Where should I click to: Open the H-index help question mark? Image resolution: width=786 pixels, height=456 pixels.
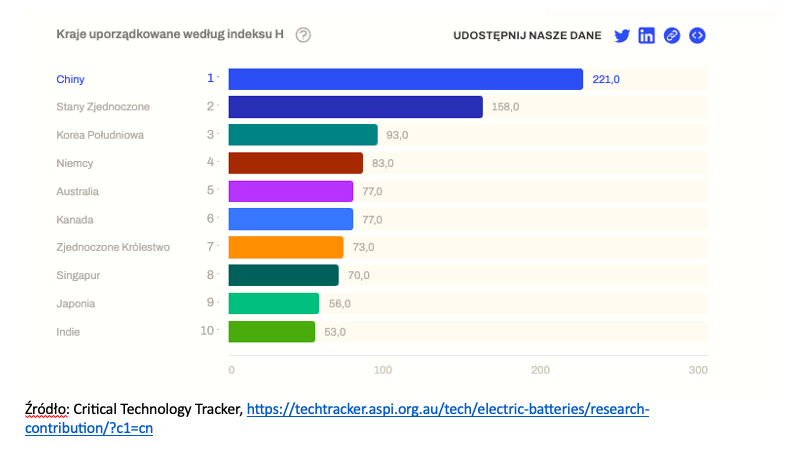click(x=303, y=35)
